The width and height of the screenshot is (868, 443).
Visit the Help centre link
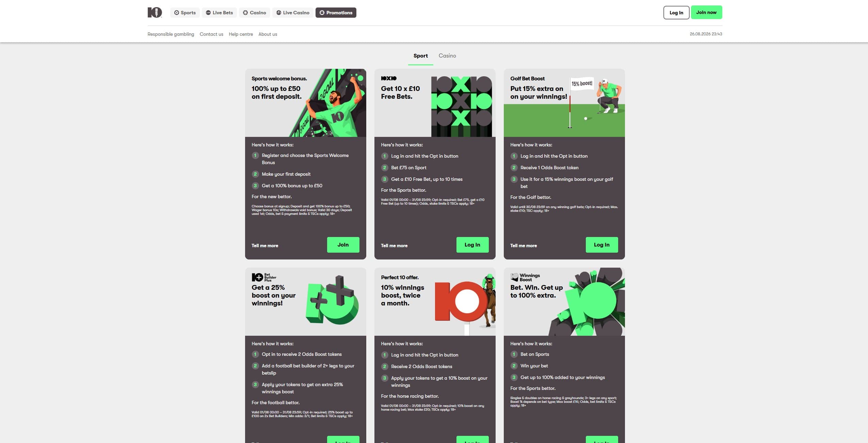coord(241,34)
